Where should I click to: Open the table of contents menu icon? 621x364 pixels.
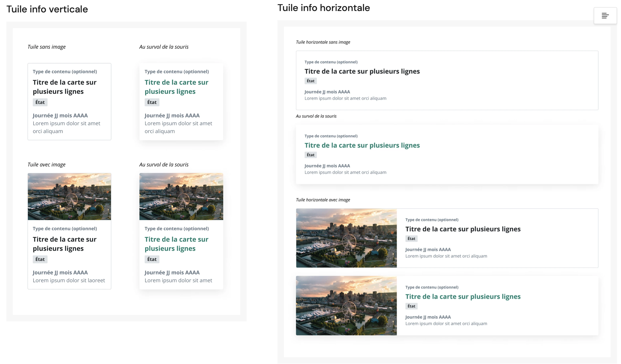click(x=605, y=16)
